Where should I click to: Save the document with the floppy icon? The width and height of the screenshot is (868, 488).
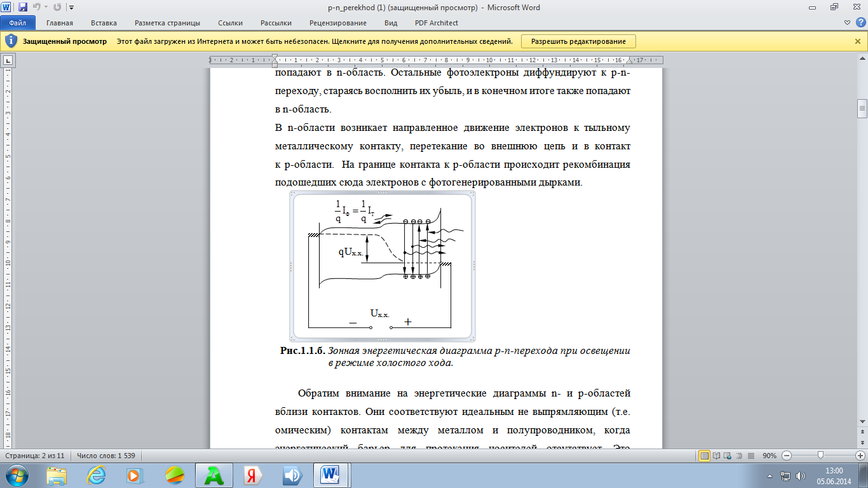(x=23, y=7)
